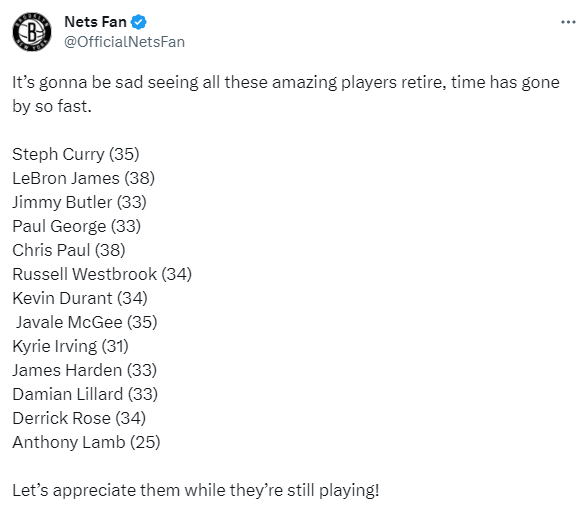The image size is (588, 506).
Task: Click the Kevin Durant (34) line
Action: pyautogui.click(x=80, y=298)
